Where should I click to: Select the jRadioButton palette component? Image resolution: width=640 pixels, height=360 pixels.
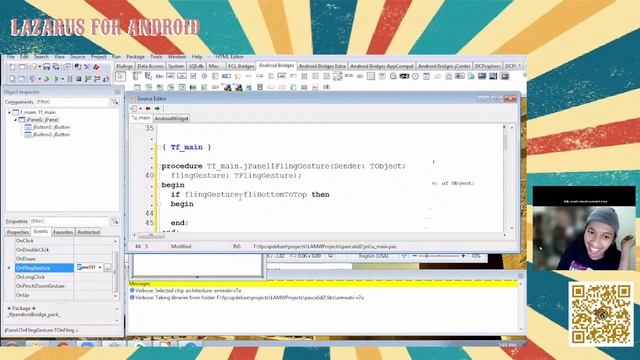pyautogui.click(x=204, y=76)
